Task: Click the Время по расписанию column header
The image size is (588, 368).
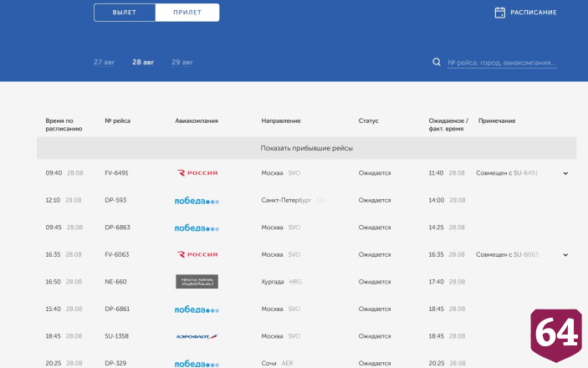Action: (64, 125)
